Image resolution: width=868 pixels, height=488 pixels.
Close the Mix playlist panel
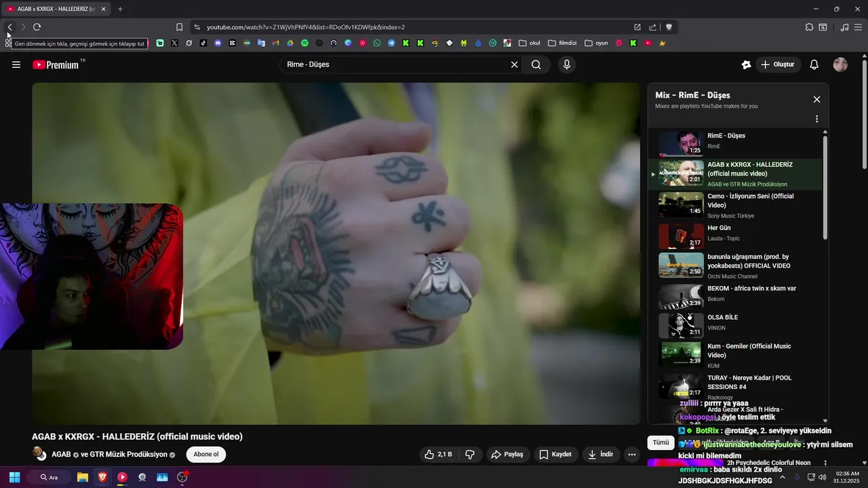click(816, 99)
